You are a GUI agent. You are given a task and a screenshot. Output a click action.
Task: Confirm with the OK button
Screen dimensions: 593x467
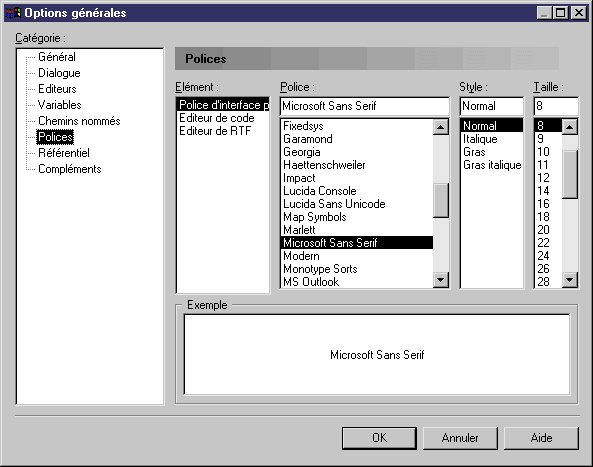[x=379, y=438]
